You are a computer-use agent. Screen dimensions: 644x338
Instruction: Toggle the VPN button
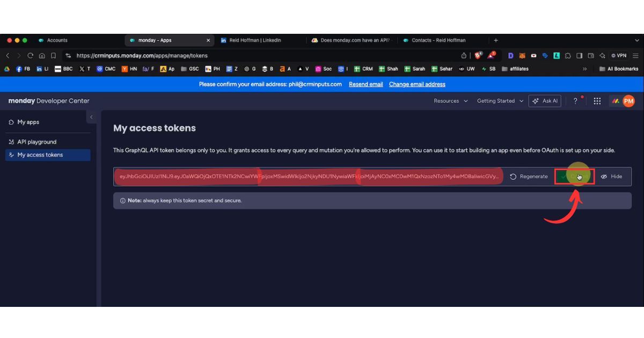(619, 55)
